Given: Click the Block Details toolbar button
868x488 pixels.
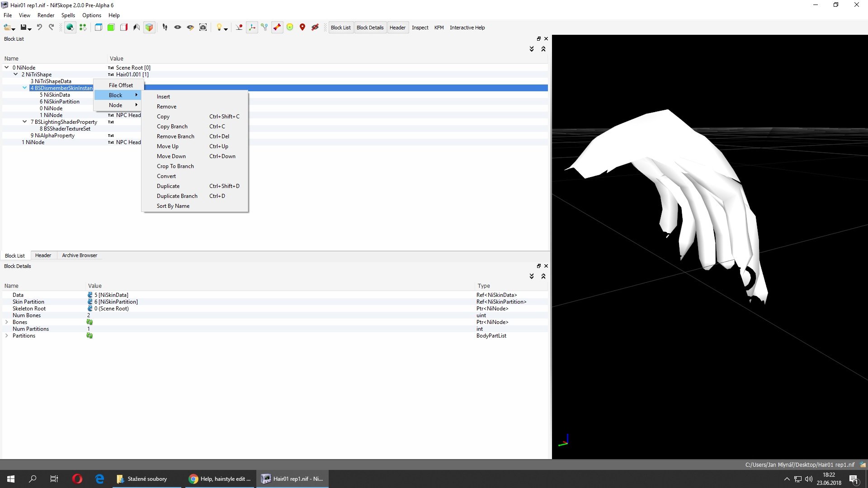Looking at the screenshot, I should click(x=370, y=28).
